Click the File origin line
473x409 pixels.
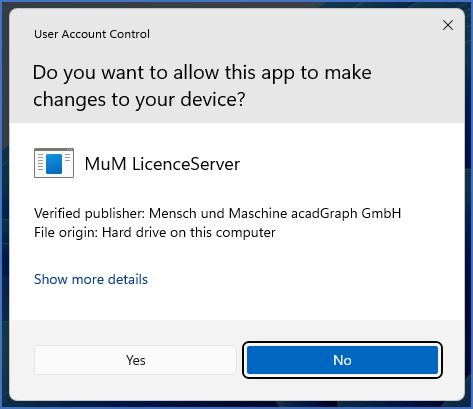point(155,232)
